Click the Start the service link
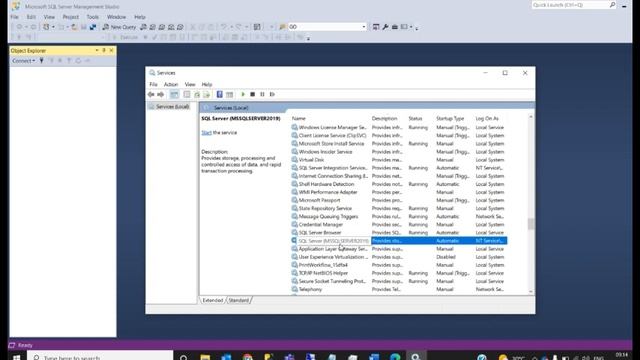The width and height of the screenshot is (640, 360). pos(207,133)
